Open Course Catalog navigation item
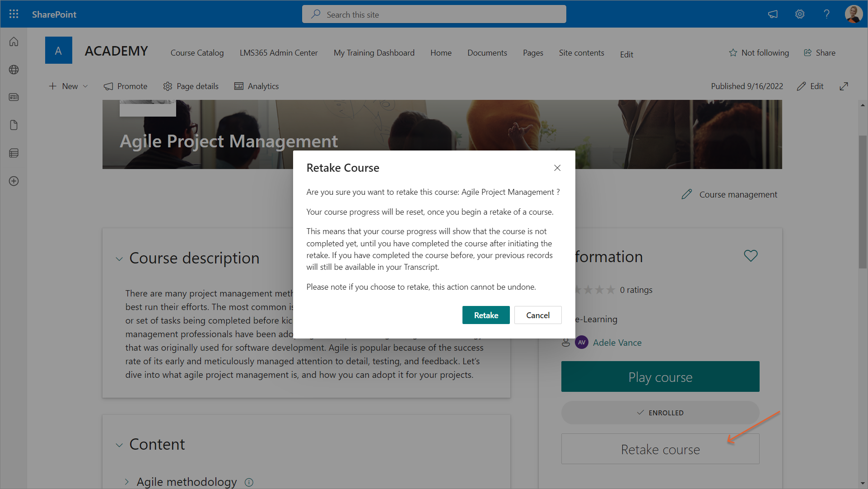 point(197,53)
